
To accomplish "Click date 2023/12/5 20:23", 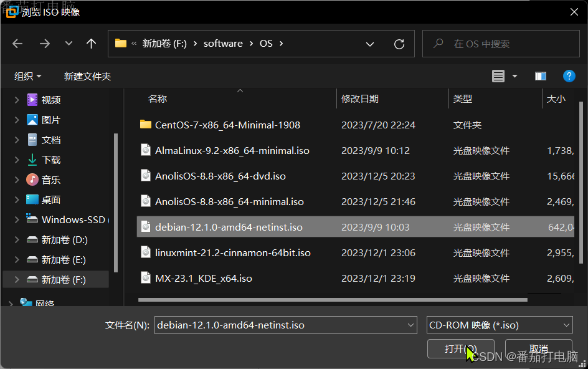I will coord(378,176).
